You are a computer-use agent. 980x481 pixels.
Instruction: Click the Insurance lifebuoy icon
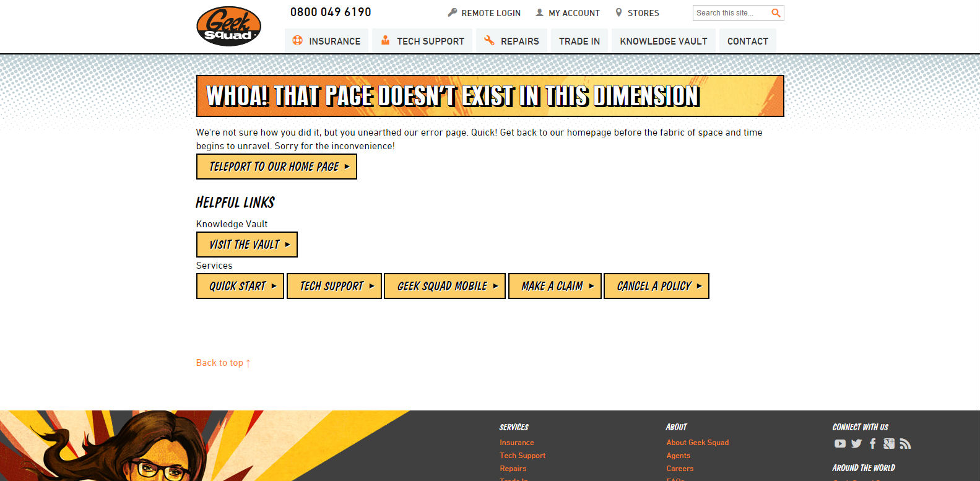298,40
